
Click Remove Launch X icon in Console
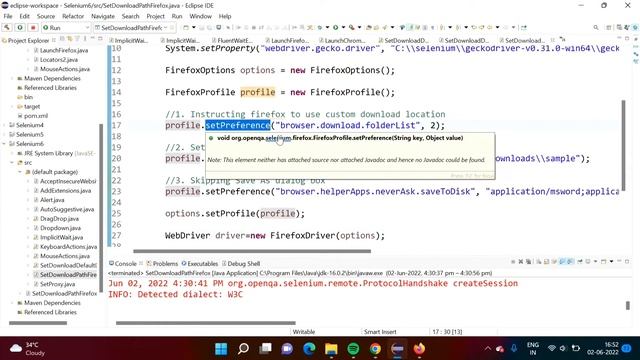point(521,262)
